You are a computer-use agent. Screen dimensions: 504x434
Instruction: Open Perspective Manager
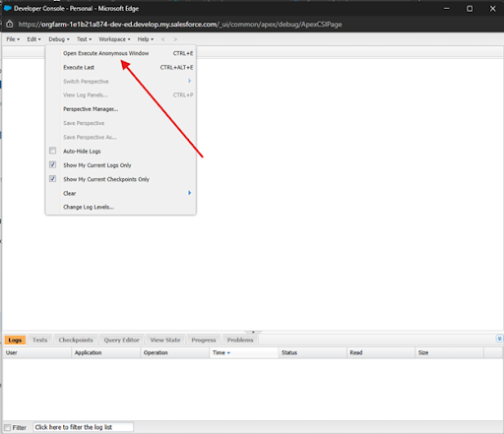(91, 109)
